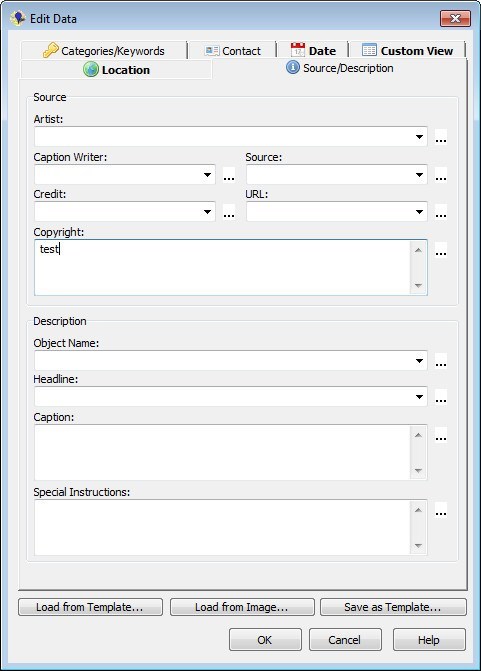The width and height of the screenshot is (481, 671).
Task: Open the ellipsis button next to Object Name
Action: coord(441,361)
